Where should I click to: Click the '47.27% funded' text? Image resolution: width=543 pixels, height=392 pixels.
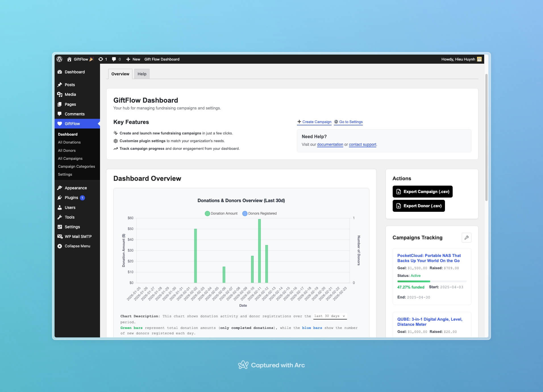point(411,287)
